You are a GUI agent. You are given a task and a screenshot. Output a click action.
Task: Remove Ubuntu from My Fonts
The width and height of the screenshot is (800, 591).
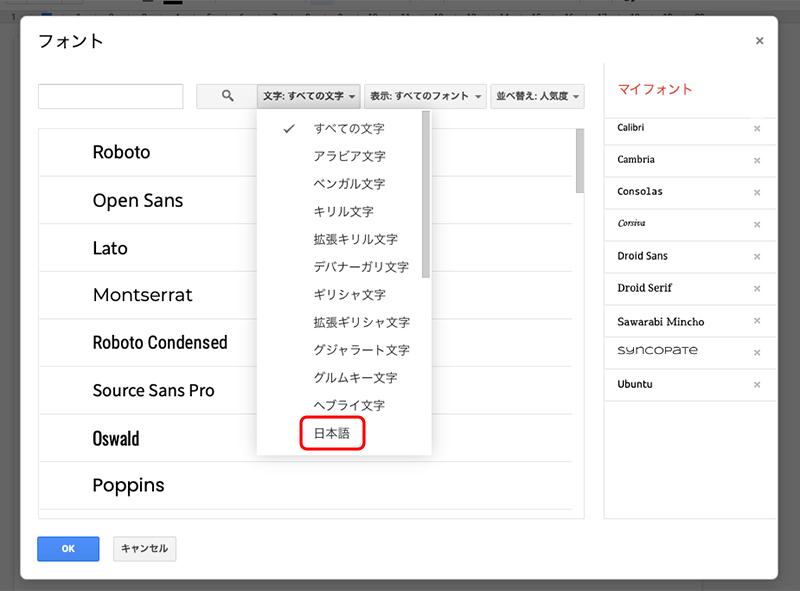click(x=757, y=385)
